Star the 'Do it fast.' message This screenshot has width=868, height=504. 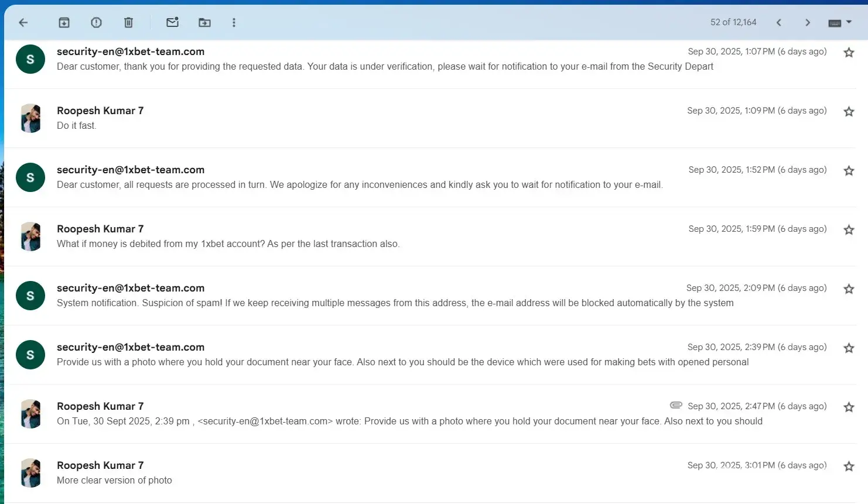click(x=849, y=112)
